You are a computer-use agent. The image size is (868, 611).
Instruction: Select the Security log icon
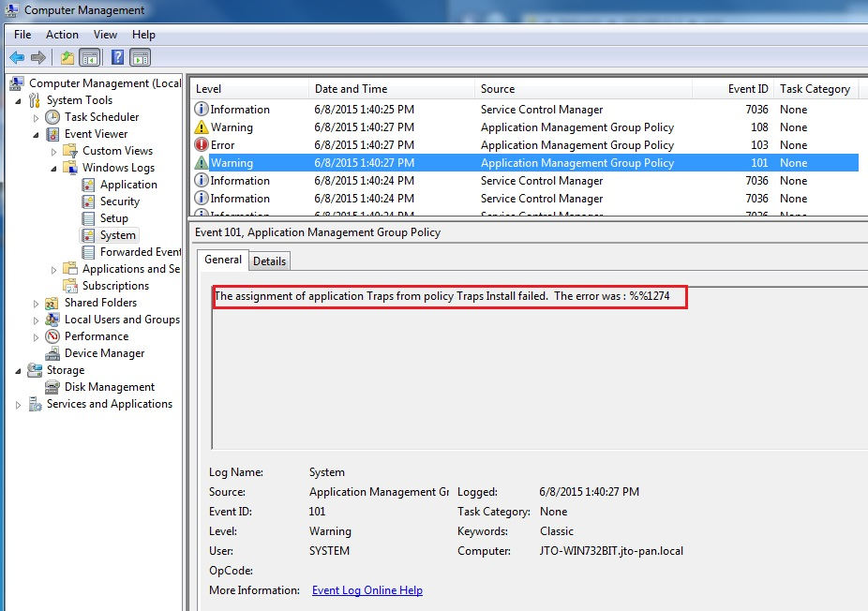[89, 201]
